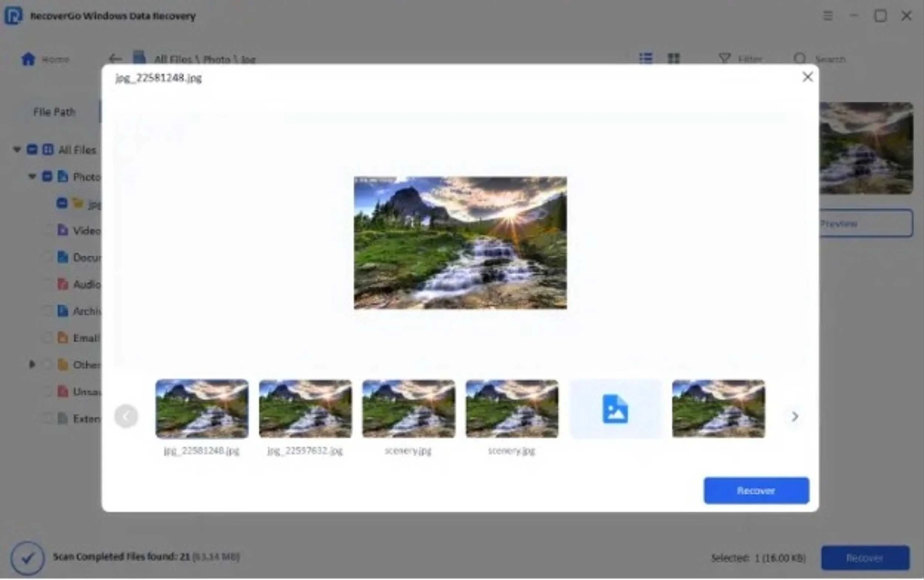924x580 pixels.
Task: Open Search in main window
Action: pyautogui.click(x=819, y=59)
